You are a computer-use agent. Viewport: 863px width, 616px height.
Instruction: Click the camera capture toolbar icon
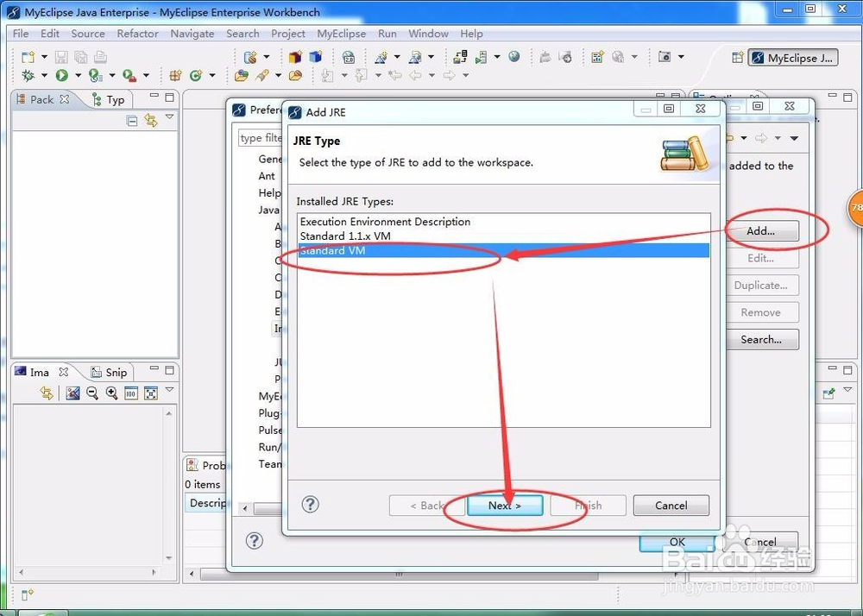pos(665,57)
